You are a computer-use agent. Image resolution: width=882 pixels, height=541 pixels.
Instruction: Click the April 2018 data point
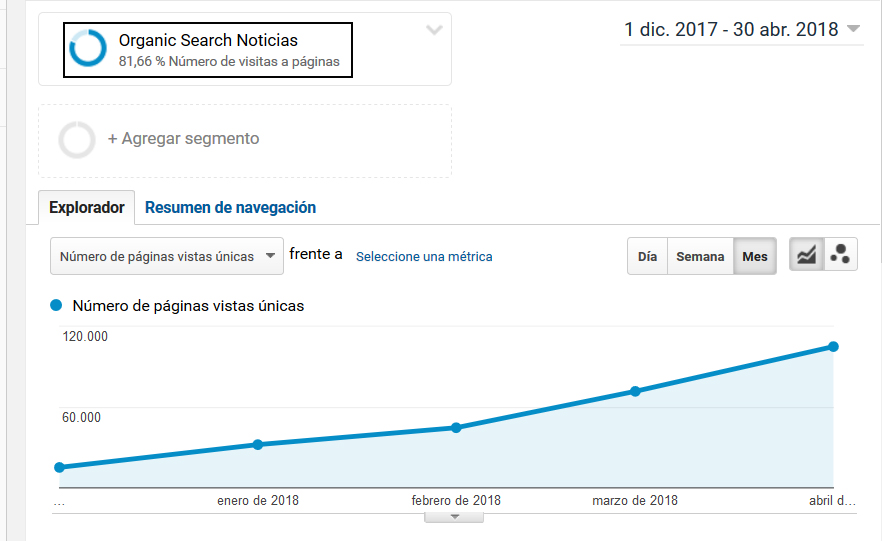pos(833,347)
